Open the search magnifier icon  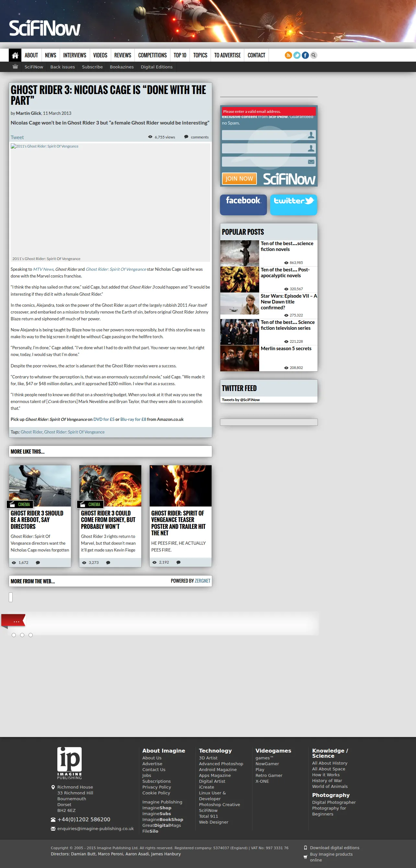pyautogui.click(x=313, y=55)
